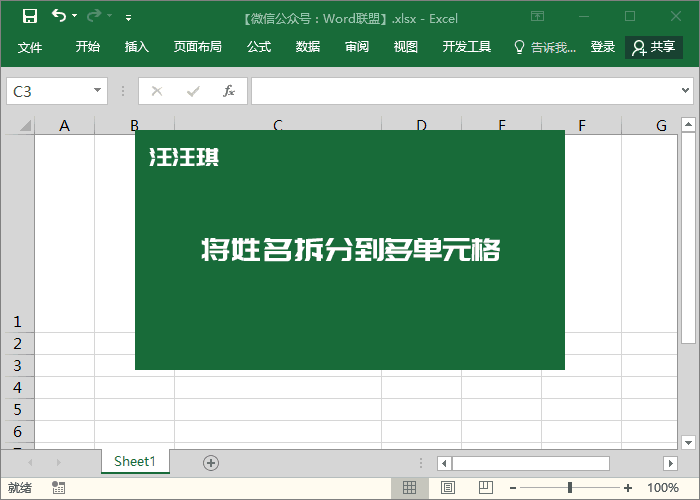Click the macro recording icon in status bar
The height and width of the screenshot is (500, 700).
point(58,488)
